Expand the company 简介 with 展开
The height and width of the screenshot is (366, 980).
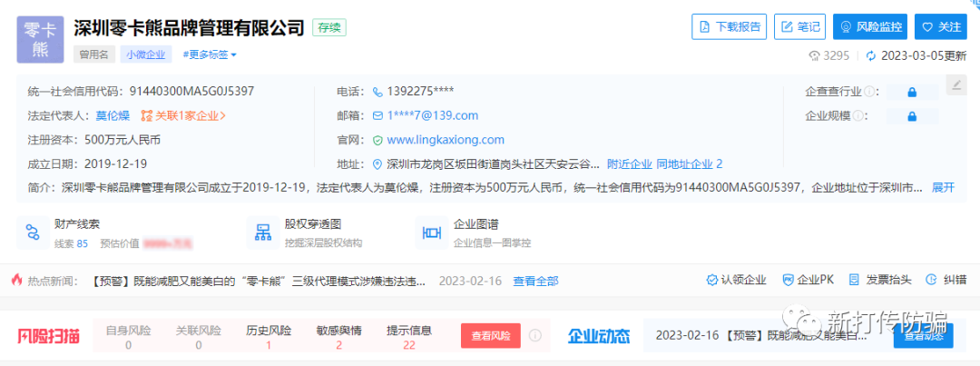943,187
